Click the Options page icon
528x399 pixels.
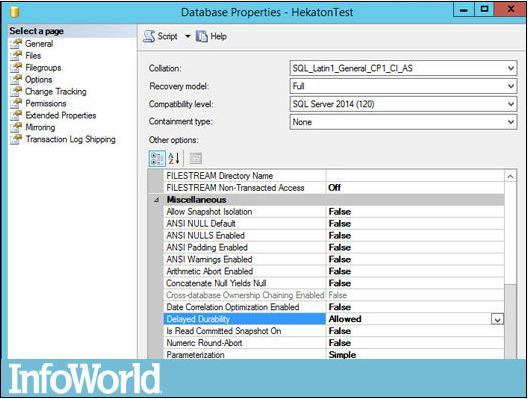pyautogui.click(x=16, y=79)
